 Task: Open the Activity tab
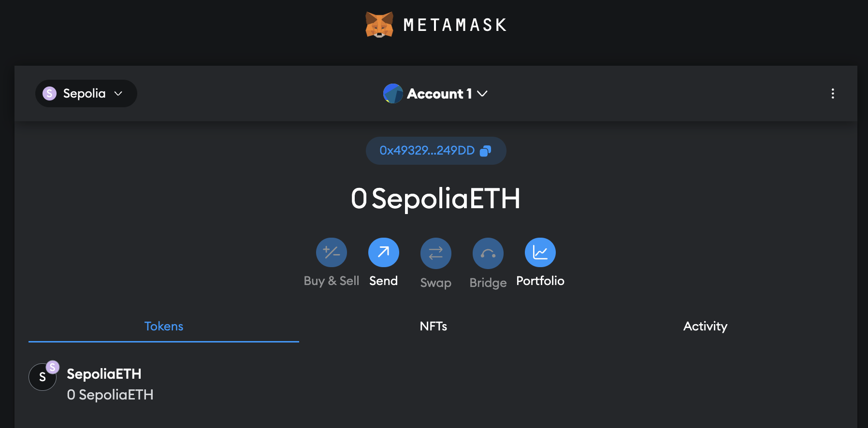pyautogui.click(x=705, y=327)
